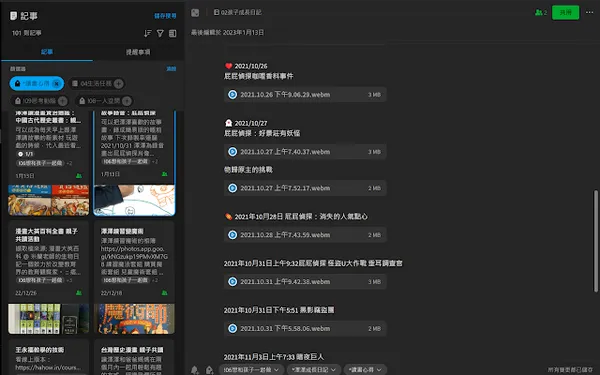Viewport: 600px width, 375px height.
Task: Click the 2021.10.26 下午9.06.29.webm file name
Action: [285, 95]
